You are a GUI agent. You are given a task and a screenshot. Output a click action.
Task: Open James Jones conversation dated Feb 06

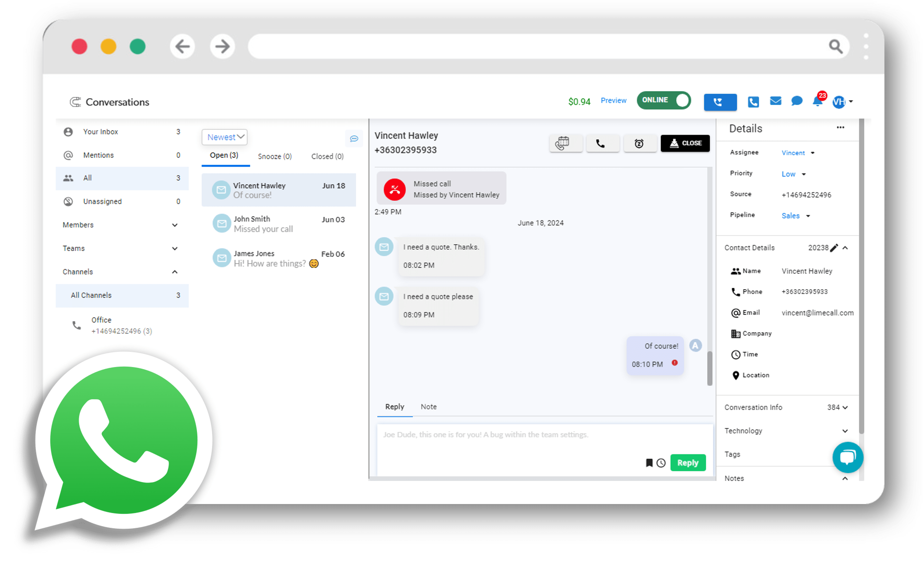coord(279,258)
